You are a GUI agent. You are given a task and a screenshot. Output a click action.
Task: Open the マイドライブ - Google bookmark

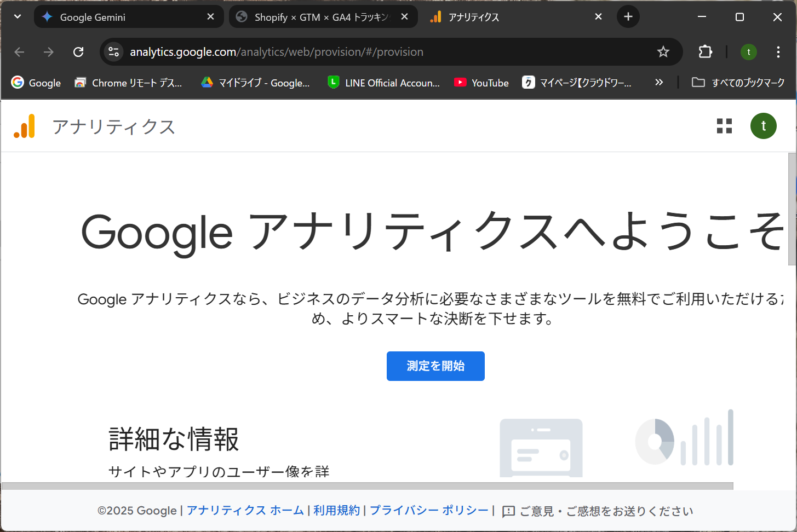(x=256, y=83)
